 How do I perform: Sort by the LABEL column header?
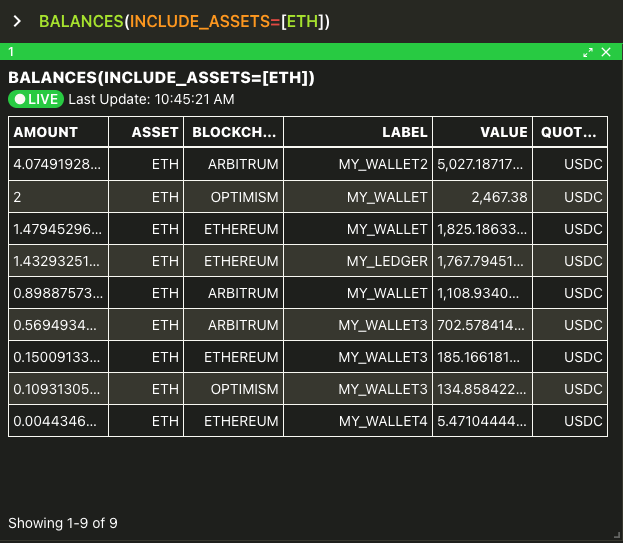(358, 132)
